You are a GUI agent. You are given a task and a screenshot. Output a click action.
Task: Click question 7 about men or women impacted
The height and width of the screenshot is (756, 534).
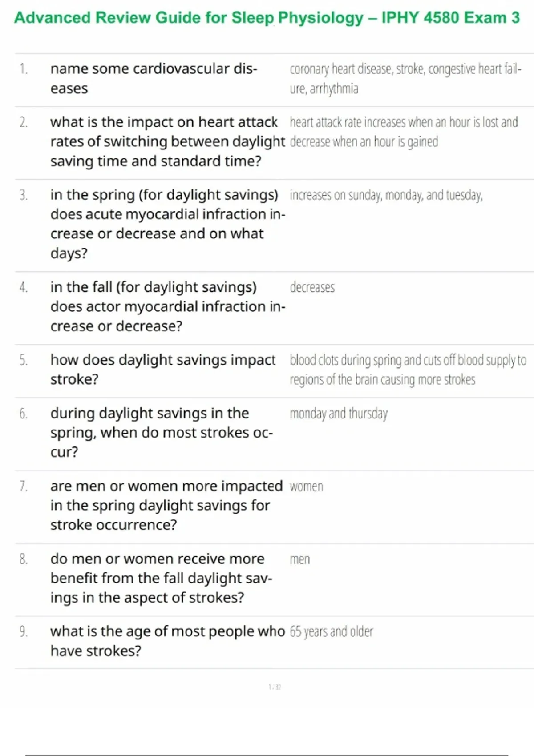166,505
